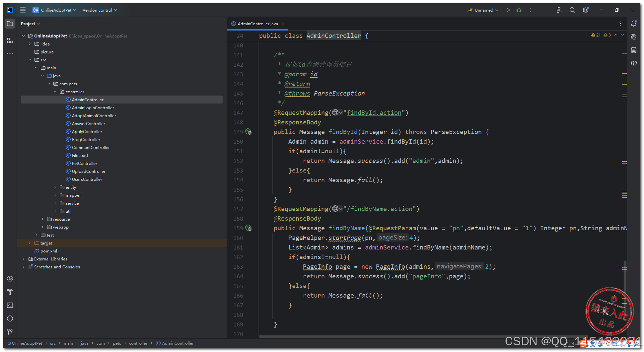644x352 pixels.
Task: Run the Unnamed configuration
Action: 508,10
